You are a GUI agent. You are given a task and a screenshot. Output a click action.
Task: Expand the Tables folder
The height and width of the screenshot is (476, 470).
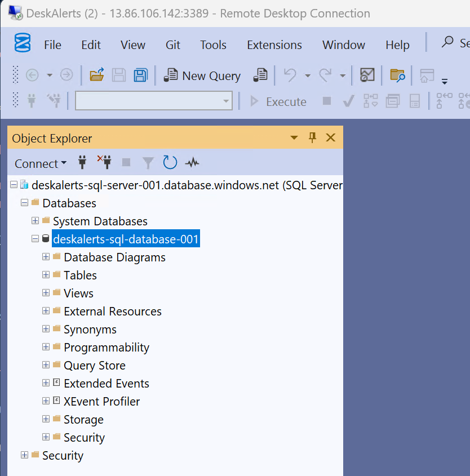coord(46,275)
